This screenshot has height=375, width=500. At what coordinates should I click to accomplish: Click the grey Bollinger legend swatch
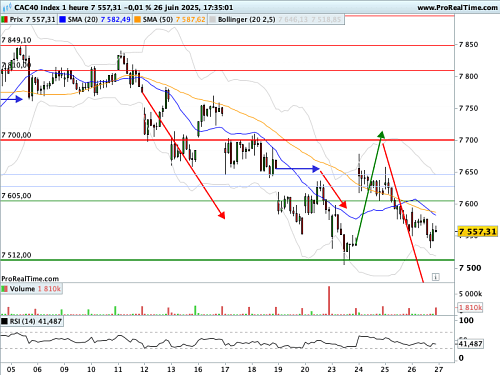212,20
